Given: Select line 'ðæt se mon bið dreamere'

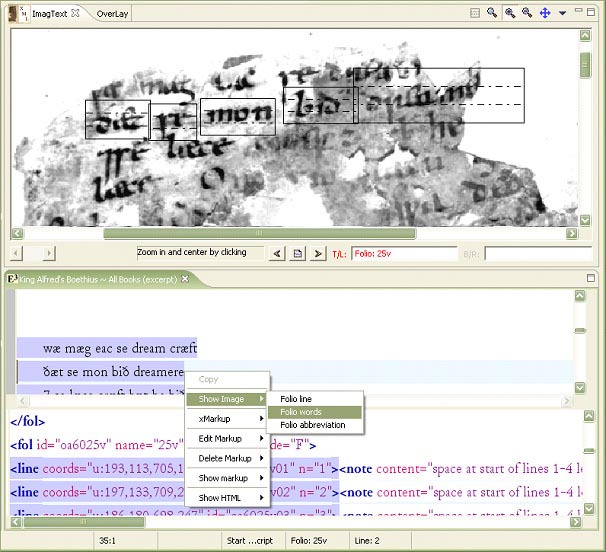Looking at the screenshot, I should coord(113,371).
